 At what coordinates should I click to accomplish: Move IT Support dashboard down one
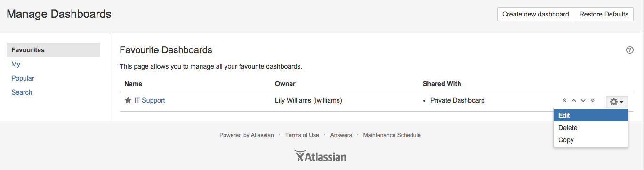pyautogui.click(x=583, y=101)
